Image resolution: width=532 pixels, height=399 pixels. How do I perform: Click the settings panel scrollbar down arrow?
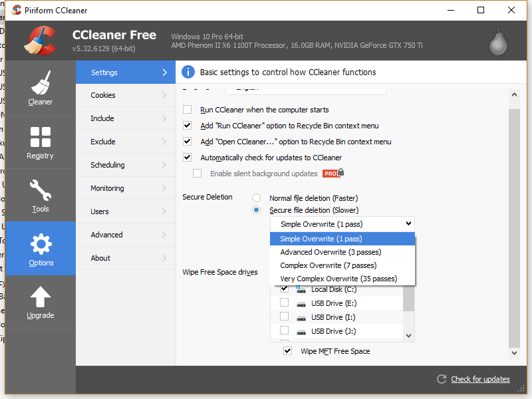point(514,353)
